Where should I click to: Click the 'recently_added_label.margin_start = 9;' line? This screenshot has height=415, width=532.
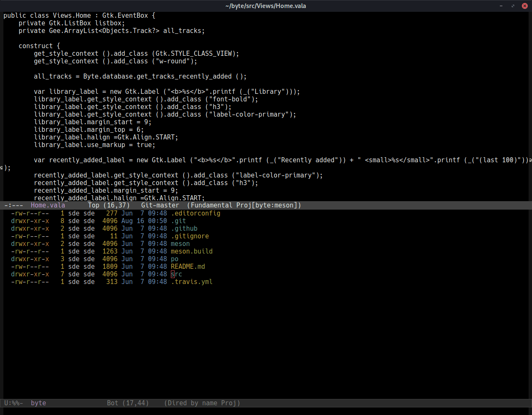(x=106, y=191)
